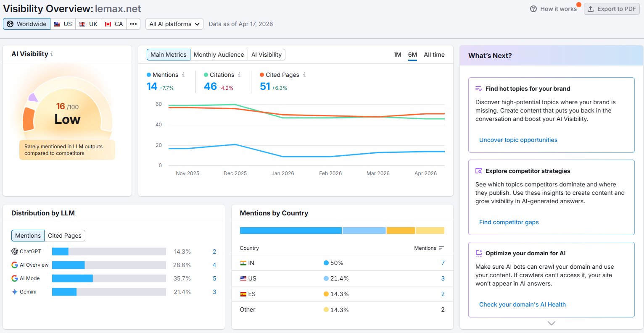Switch to the AI Visibility chart tab
This screenshot has height=333, width=644.
pyautogui.click(x=267, y=55)
